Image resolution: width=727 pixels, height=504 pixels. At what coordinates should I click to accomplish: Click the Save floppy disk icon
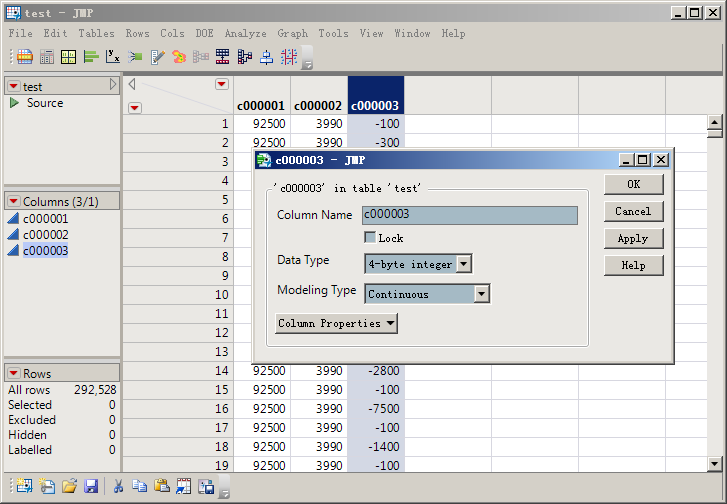tap(91, 487)
